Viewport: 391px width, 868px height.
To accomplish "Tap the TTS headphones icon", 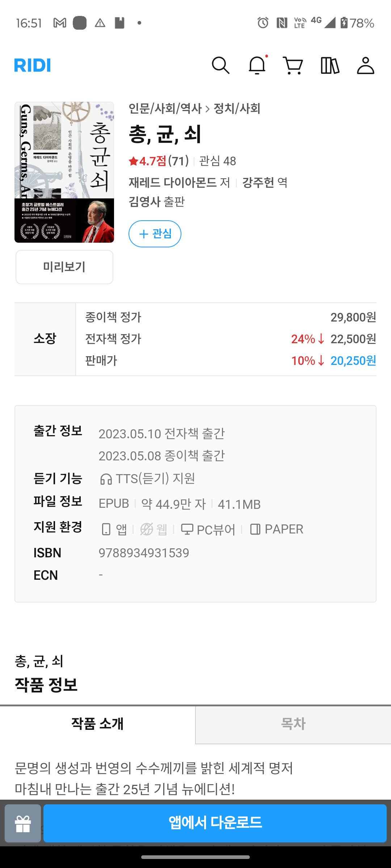I will click(x=106, y=479).
